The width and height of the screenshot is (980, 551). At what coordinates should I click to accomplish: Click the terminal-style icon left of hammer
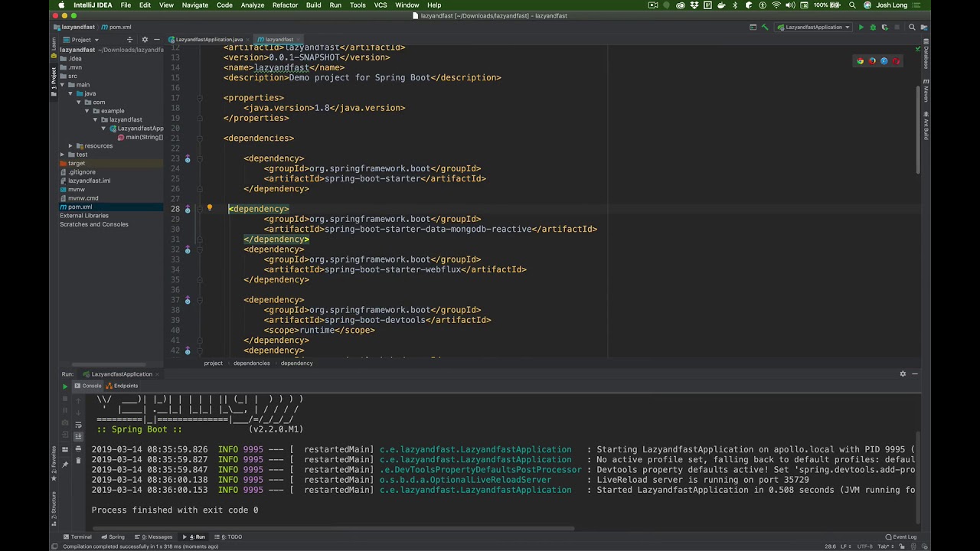(753, 28)
